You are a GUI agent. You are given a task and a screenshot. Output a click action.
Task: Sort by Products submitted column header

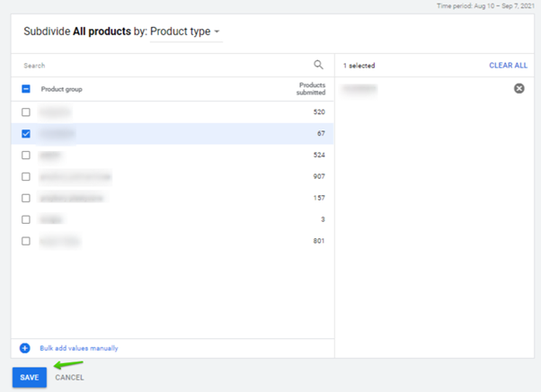311,89
